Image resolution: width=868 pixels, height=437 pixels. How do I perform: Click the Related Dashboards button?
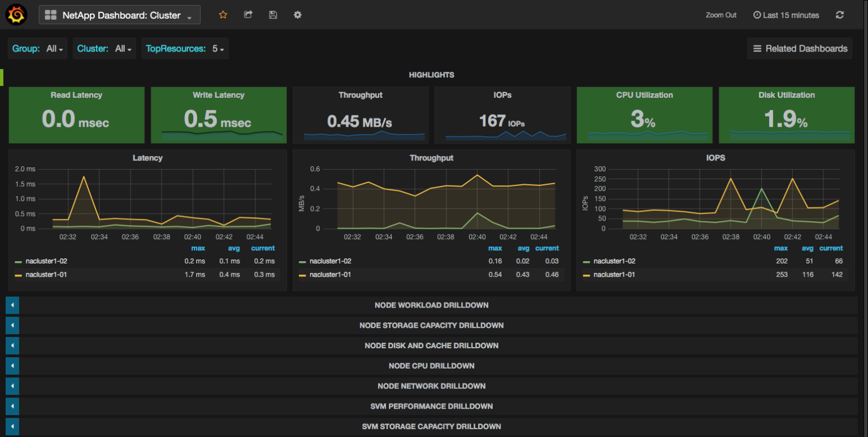pos(799,48)
